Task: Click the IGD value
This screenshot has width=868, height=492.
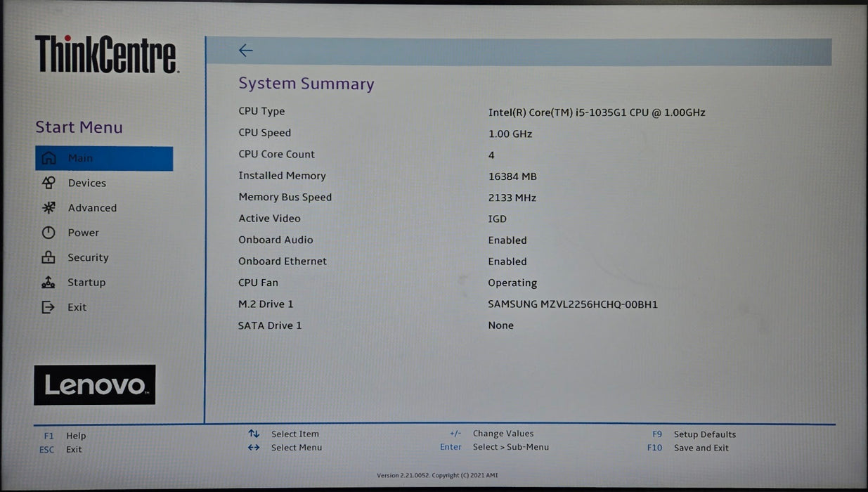Action: tap(497, 219)
